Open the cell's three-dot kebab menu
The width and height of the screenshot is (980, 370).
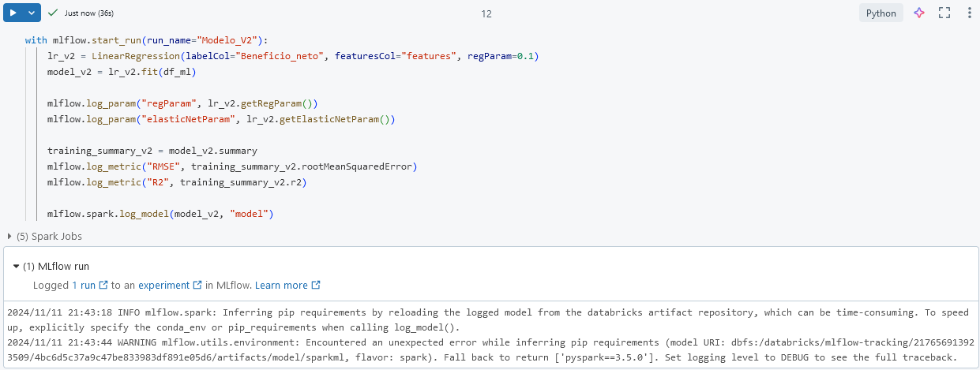click(x=969, y=13)
